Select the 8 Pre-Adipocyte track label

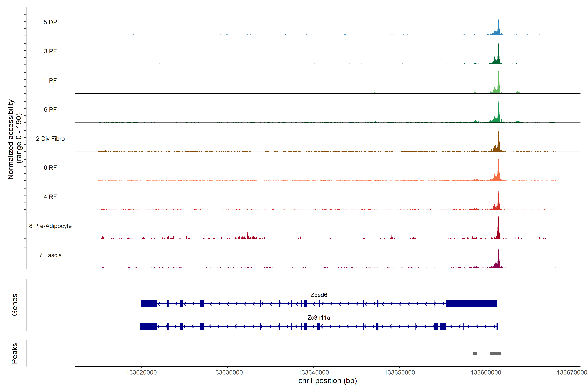[x=50, y=226]
